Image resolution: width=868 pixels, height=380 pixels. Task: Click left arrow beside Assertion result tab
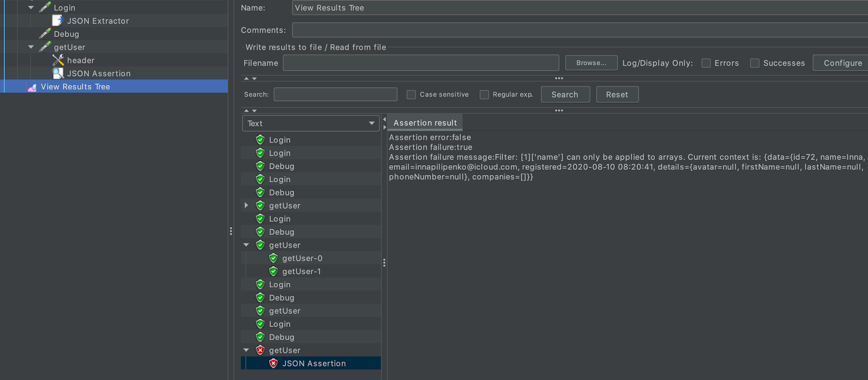coord(385,120)
